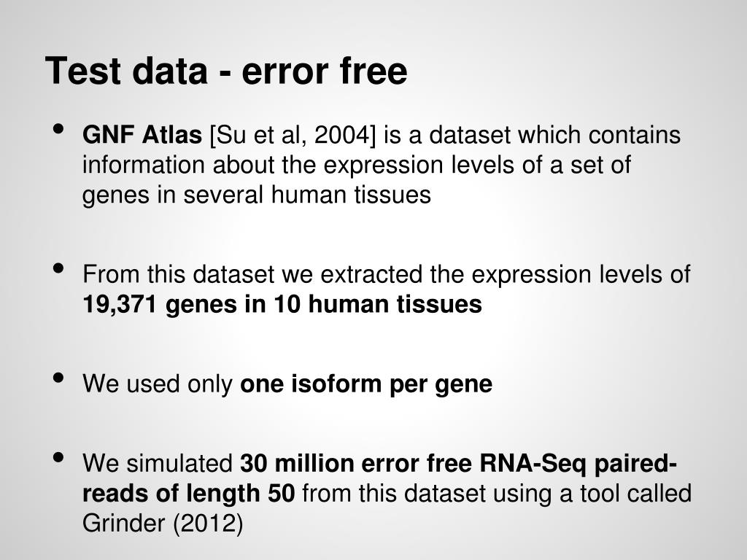Click the word 'paired-' ending the line

[635, 464]
